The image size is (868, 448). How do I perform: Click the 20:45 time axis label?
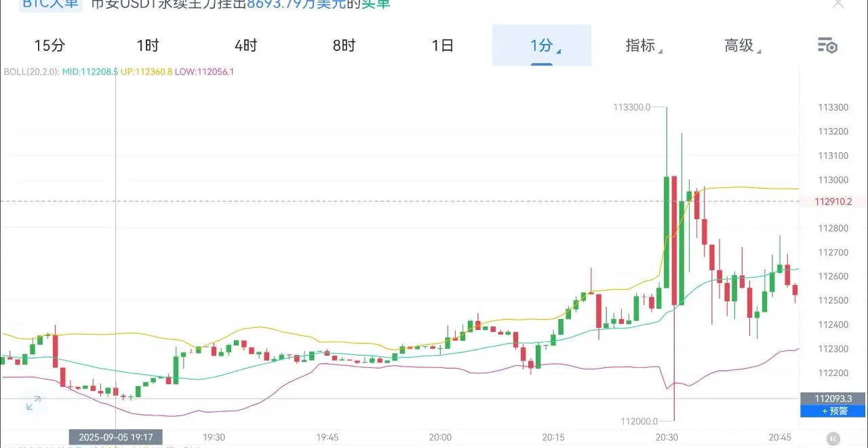[x=781, y=437]
